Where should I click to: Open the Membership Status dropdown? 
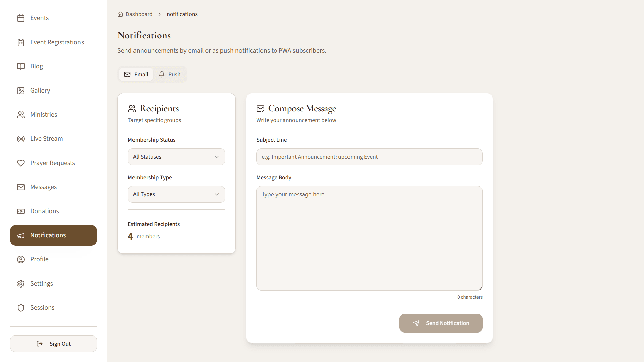[176, 157]
